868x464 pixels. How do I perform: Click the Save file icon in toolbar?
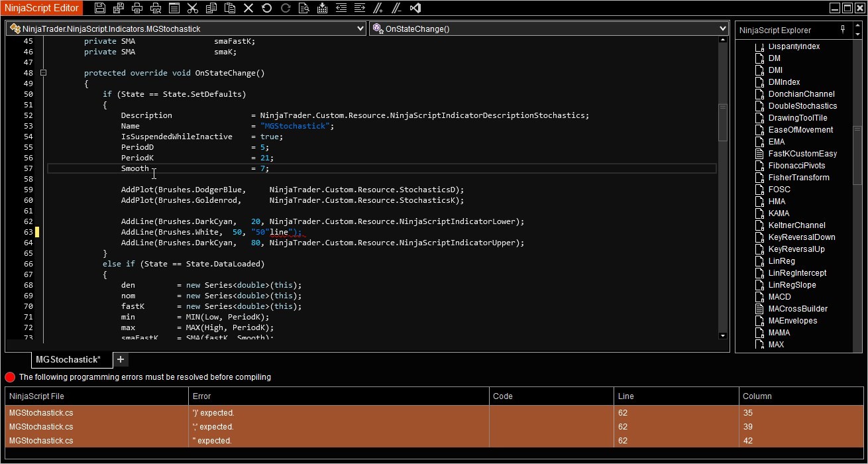coord(100,9)
